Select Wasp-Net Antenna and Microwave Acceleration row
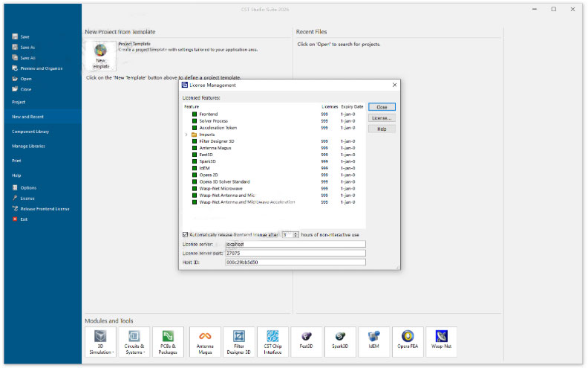The image size is (588, 368). click(274, 202)
